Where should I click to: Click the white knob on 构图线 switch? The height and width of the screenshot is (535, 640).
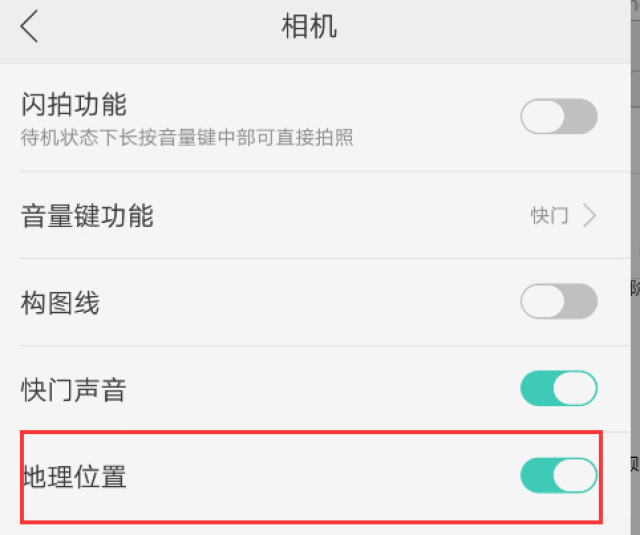click(543, 301)
